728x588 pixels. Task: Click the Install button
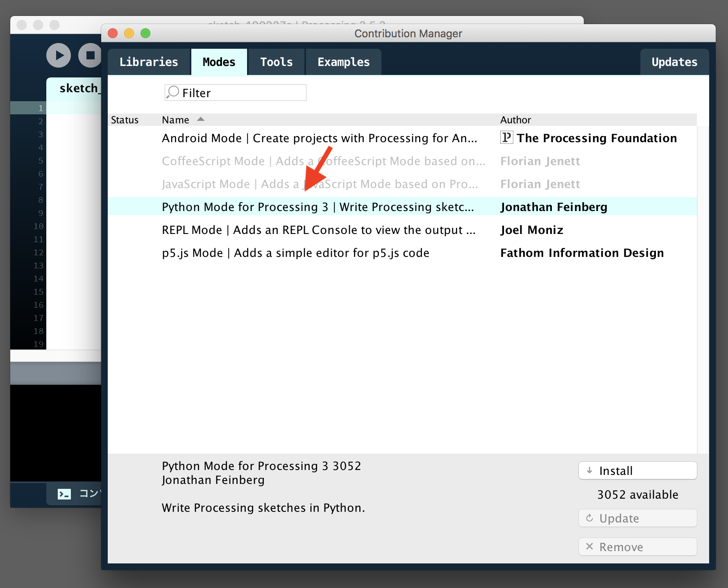(637, 470)
